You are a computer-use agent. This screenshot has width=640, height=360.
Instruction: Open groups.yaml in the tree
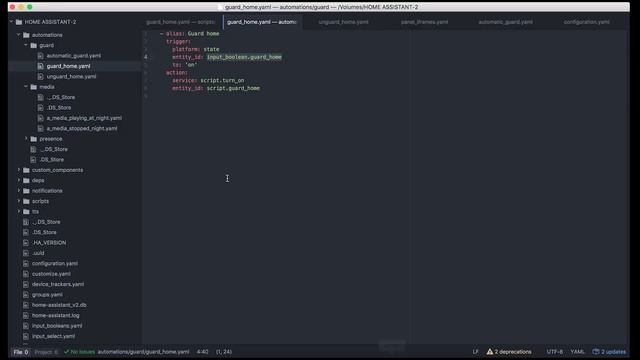click(x=47, y=295)
